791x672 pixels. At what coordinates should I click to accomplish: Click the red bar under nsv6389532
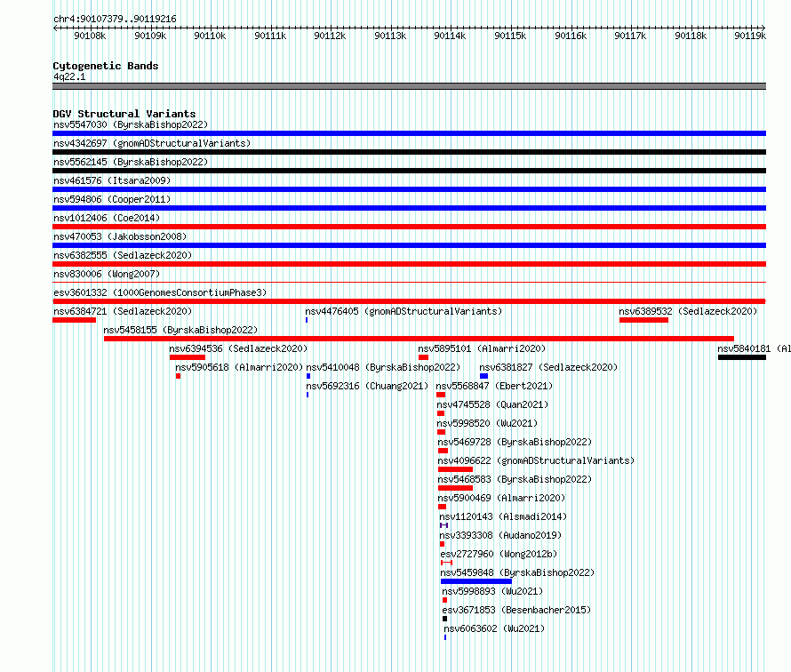pyautogui.click(x=643, y=320)
